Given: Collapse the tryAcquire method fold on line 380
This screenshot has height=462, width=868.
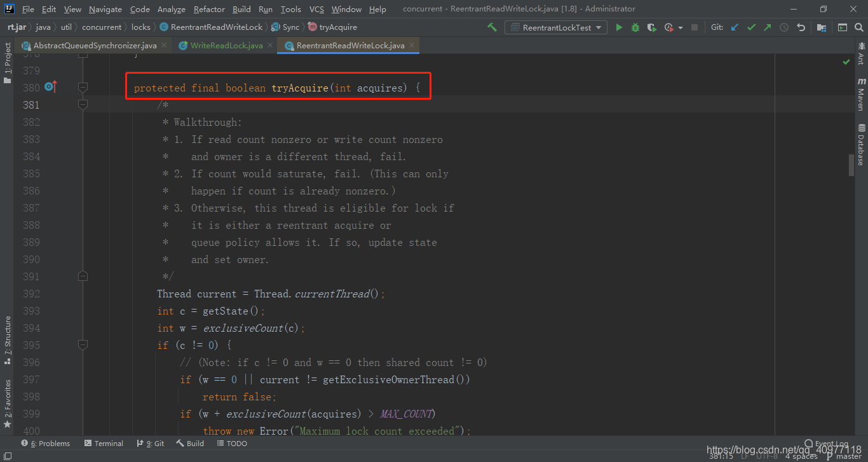Looking at the screenshot, I should coord(83,87).
